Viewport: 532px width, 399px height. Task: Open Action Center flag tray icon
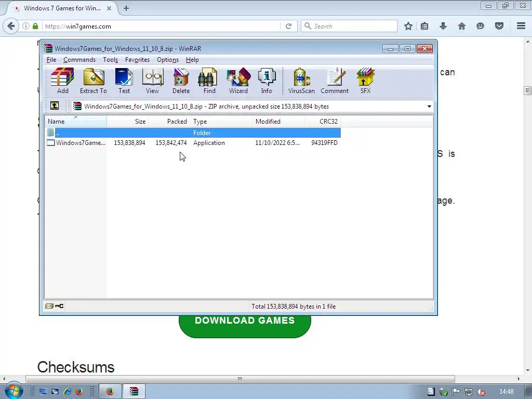456,392
